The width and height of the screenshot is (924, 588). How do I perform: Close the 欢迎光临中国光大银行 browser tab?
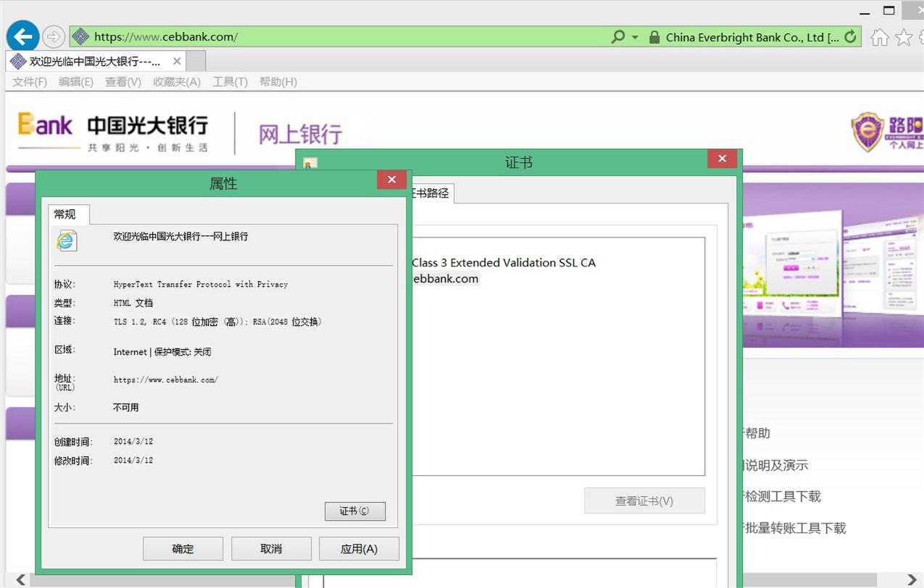(x=177, y=61)
